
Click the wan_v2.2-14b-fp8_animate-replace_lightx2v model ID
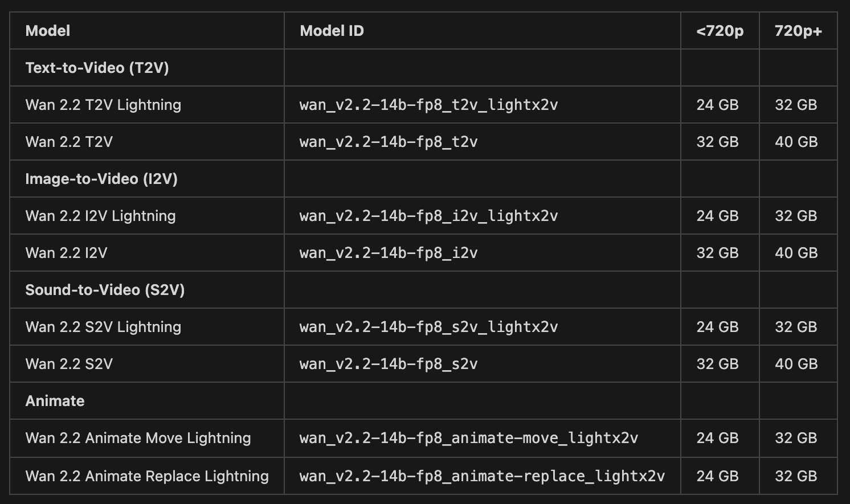482,476
